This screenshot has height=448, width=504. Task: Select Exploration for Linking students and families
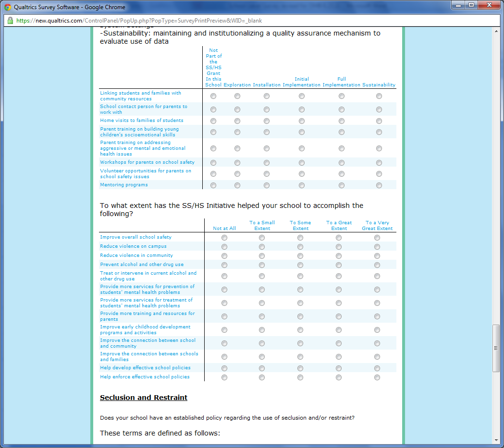[237, 96]
